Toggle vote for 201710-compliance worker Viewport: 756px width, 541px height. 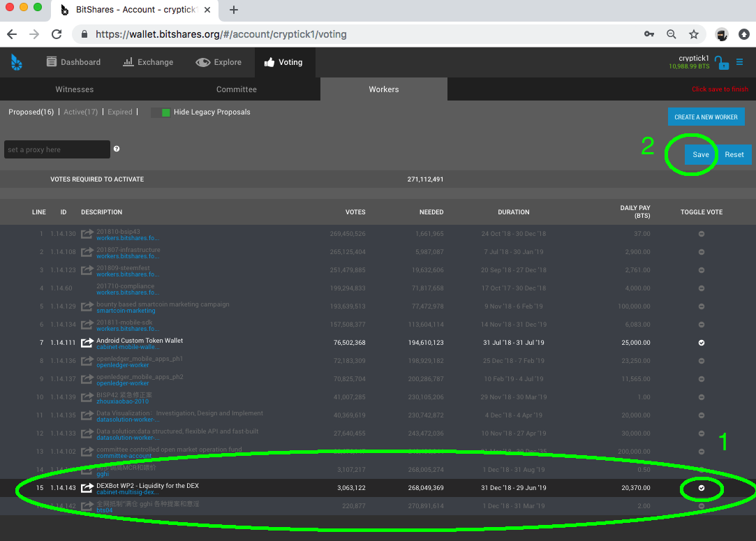click(702, 288)
